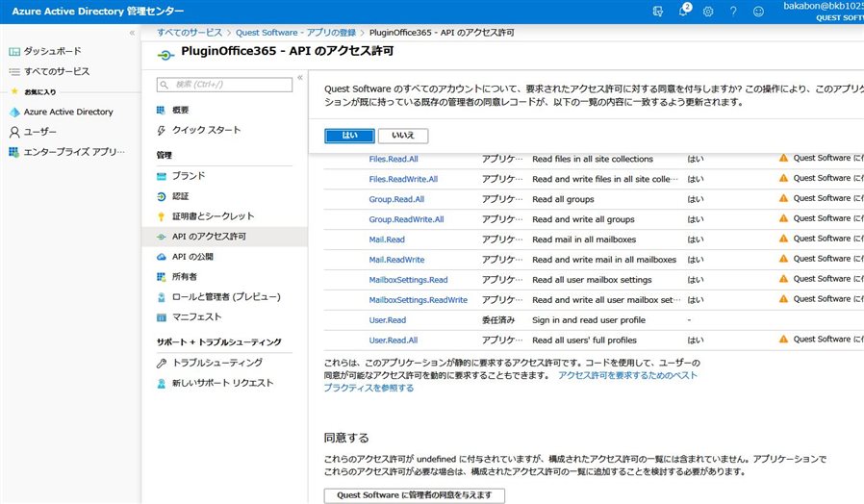Open 証明書とシークレット menu item
The image size is (864, 504).
click(213, 216)
